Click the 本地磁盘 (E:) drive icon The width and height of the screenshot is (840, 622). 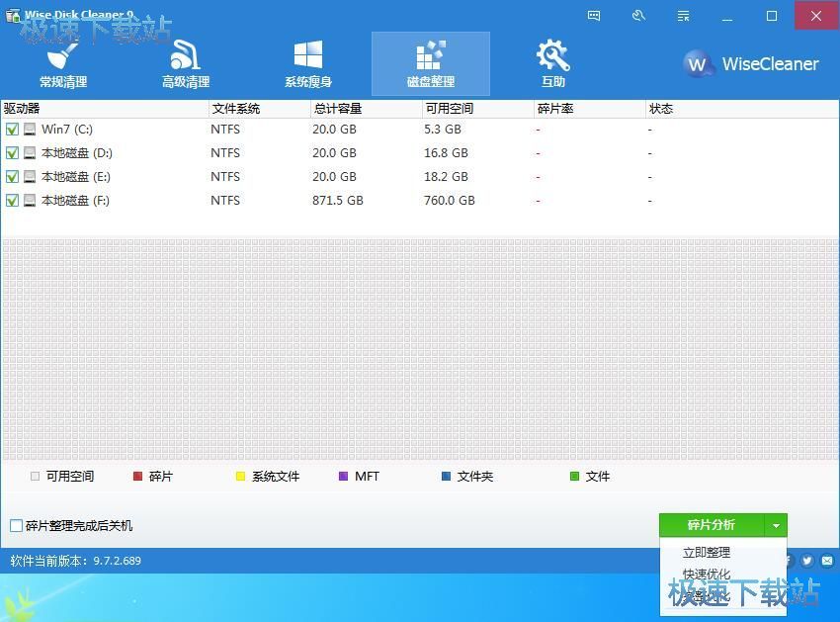(30, 176)
